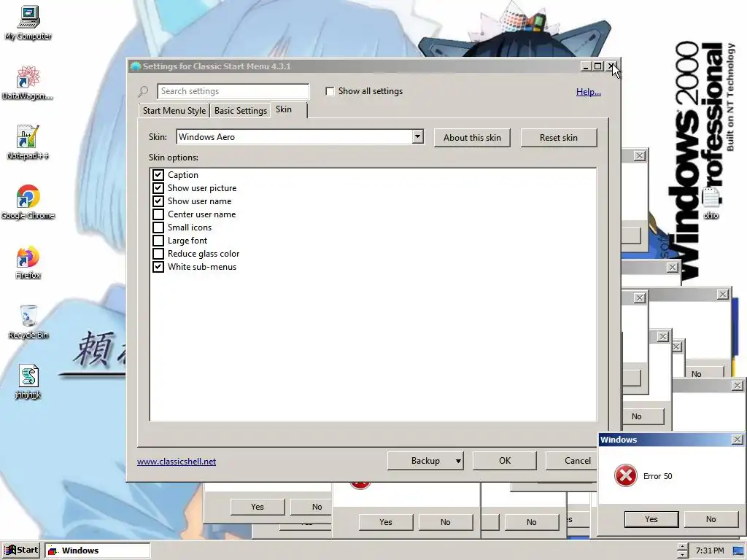The width and height of the screenshot is (747, 560).
Task: Uncheck Show user name option
Action: click(x=158, y=201)
